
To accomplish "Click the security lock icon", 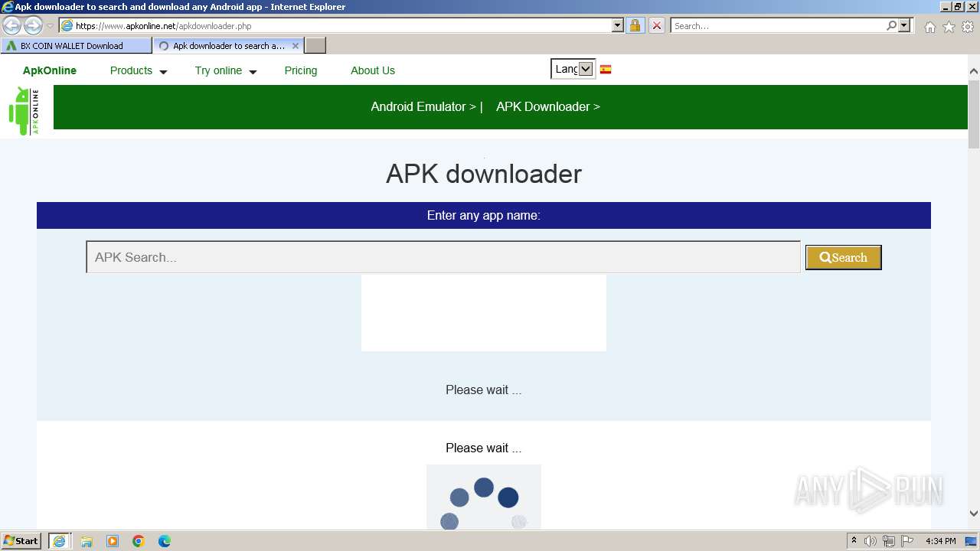I will (635, 25).
